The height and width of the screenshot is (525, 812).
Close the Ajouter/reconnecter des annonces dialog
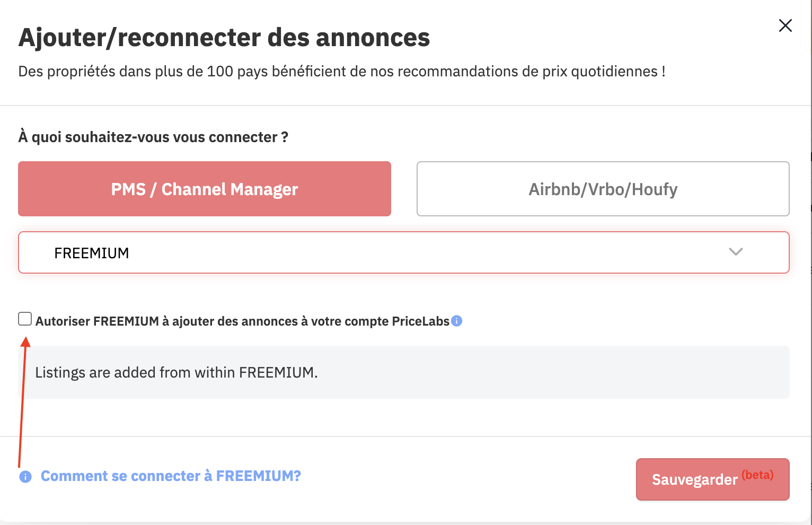click(x=785, y=25)
